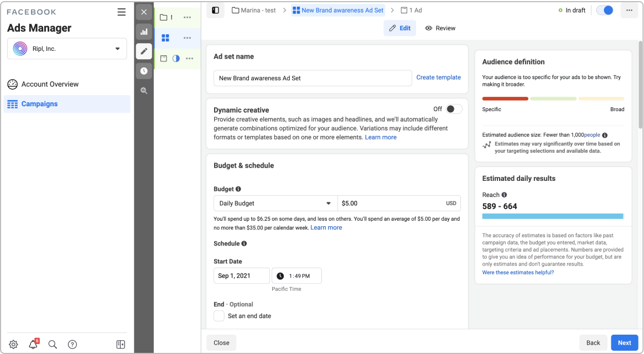This screenshot has width=644, height=354.
Task: Open the Facebook hamburger menu
Action: click(122, 12)
